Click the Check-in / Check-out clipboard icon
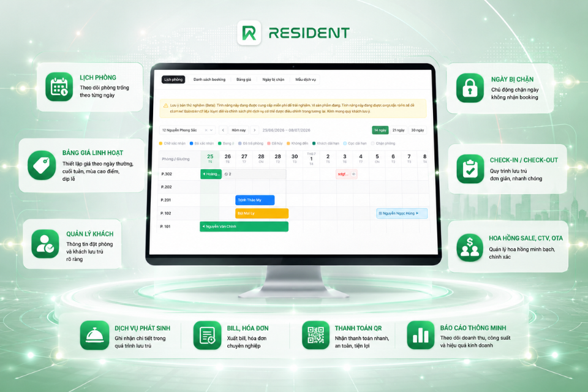Image resolution: width=588 pixels, height=392 pixels. (470, 168)
